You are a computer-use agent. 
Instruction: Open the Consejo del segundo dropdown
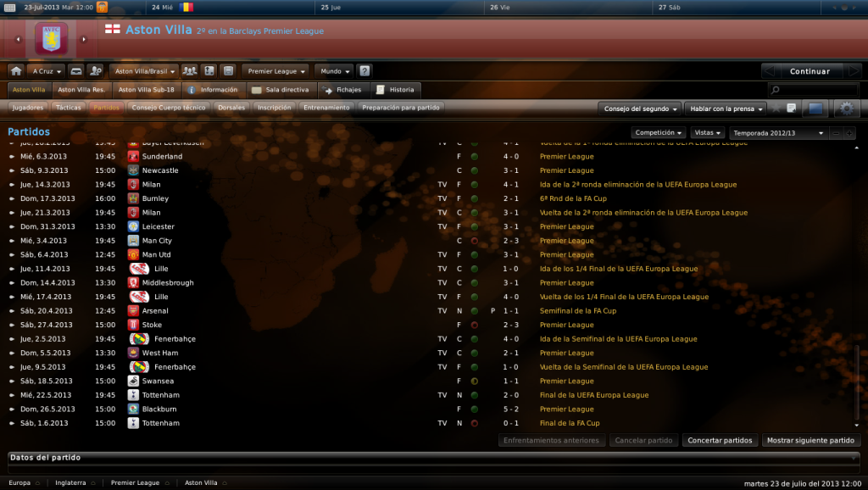click(x=640, y=109)
